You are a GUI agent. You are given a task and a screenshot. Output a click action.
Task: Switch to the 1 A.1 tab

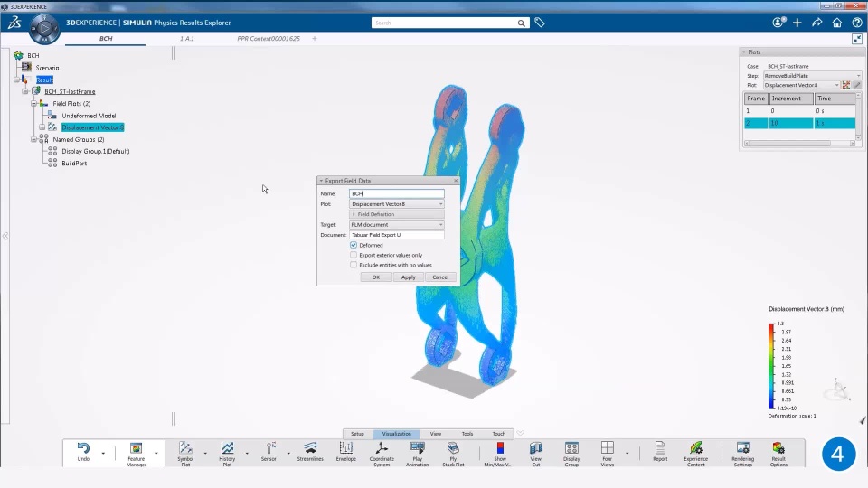[x=186, y=39]
